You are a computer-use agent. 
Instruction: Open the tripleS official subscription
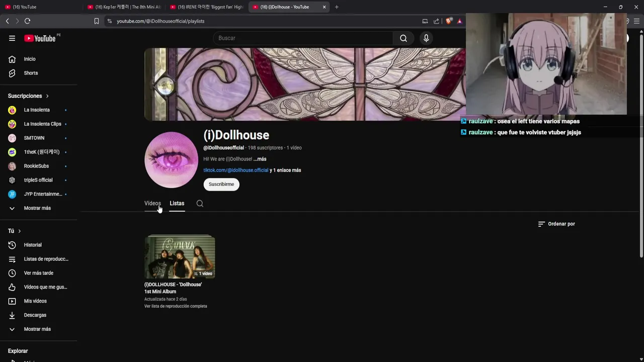click(x=39, y=180)
